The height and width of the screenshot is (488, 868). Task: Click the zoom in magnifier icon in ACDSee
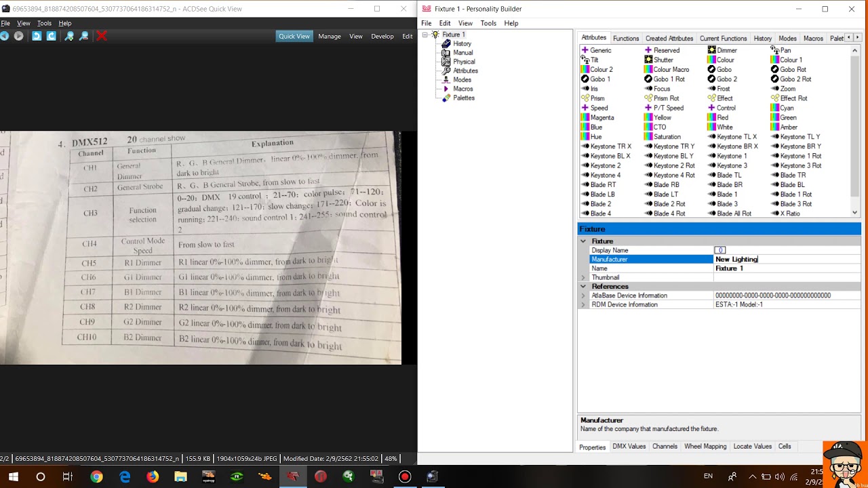[x=69, y=36]
